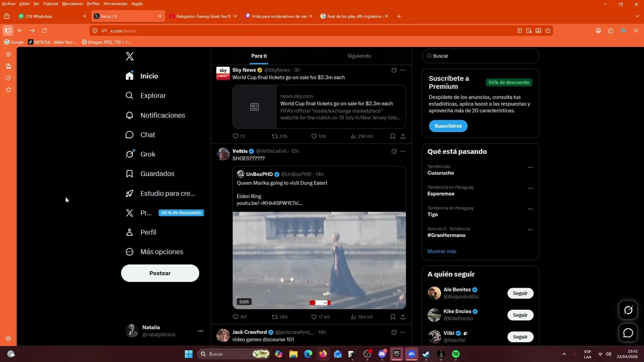Open the Marcadores menu
The height and width of the screenshot is (362, 644).
click(72, 4)
